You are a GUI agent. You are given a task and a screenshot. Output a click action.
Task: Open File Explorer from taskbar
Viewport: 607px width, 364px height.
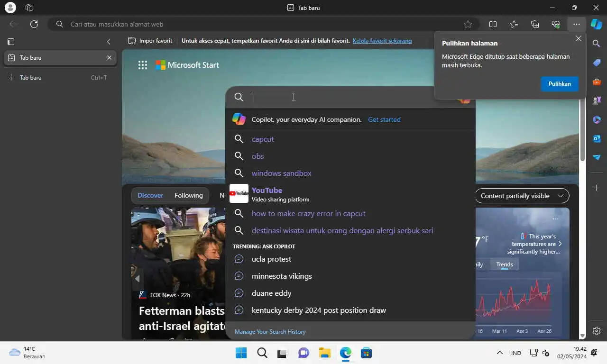[x=324, y=353]
